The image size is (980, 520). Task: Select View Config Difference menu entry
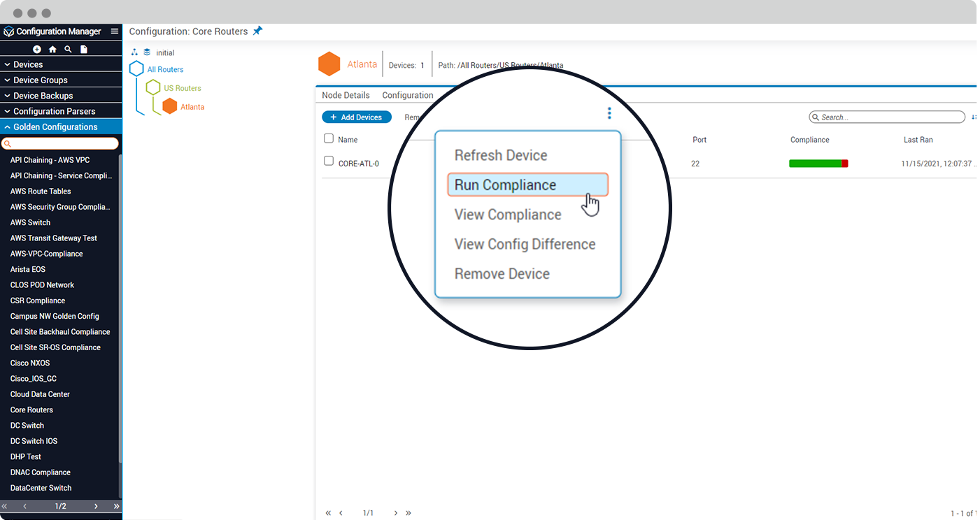(x=525, y=245)
